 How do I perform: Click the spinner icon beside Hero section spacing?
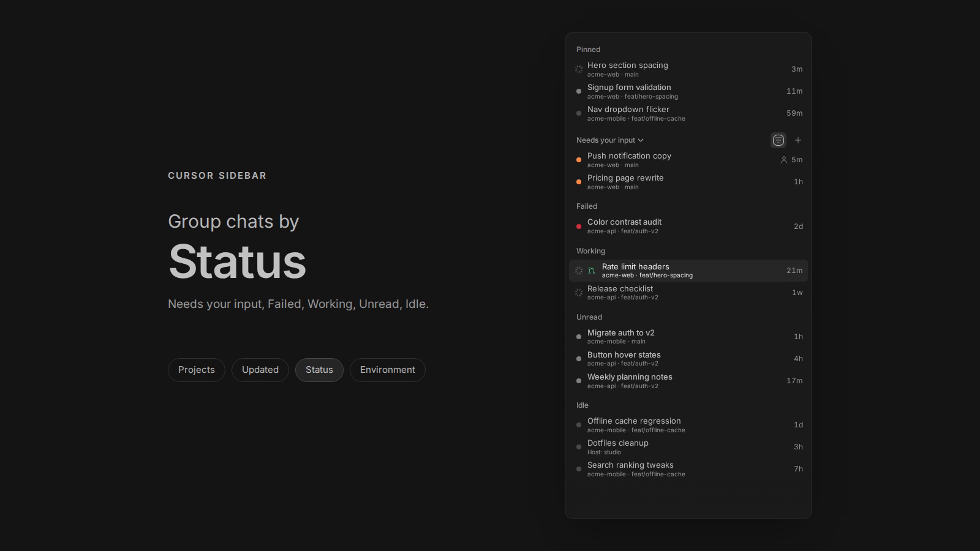[579, 69]
